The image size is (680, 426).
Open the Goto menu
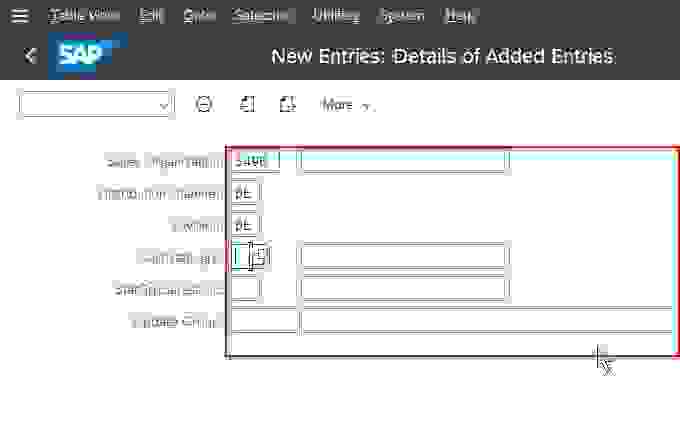coord(199,16)
